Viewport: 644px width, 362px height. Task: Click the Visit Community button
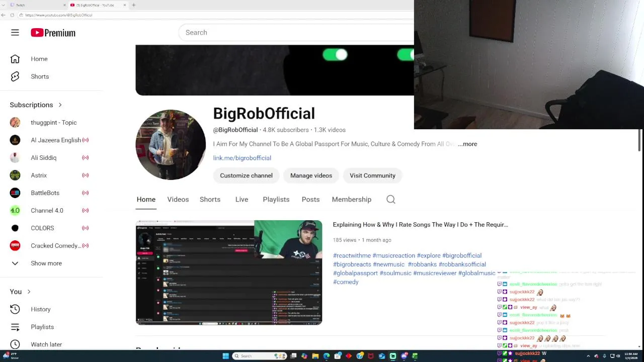tap(372, 175)
